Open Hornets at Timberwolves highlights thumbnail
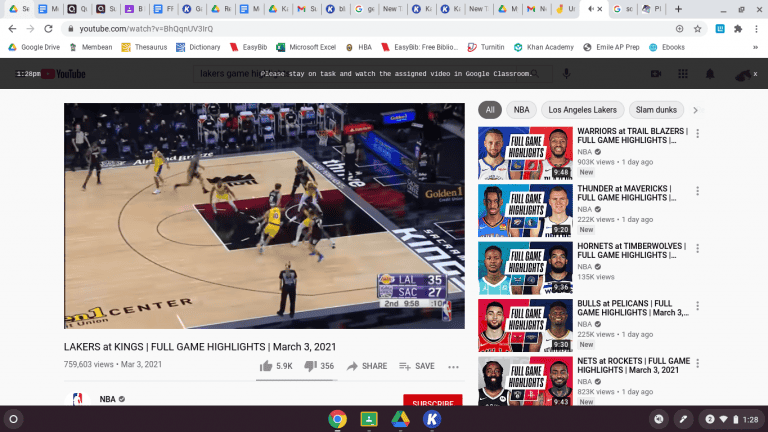This screenshot has width=768, height=432. point(525,267)
